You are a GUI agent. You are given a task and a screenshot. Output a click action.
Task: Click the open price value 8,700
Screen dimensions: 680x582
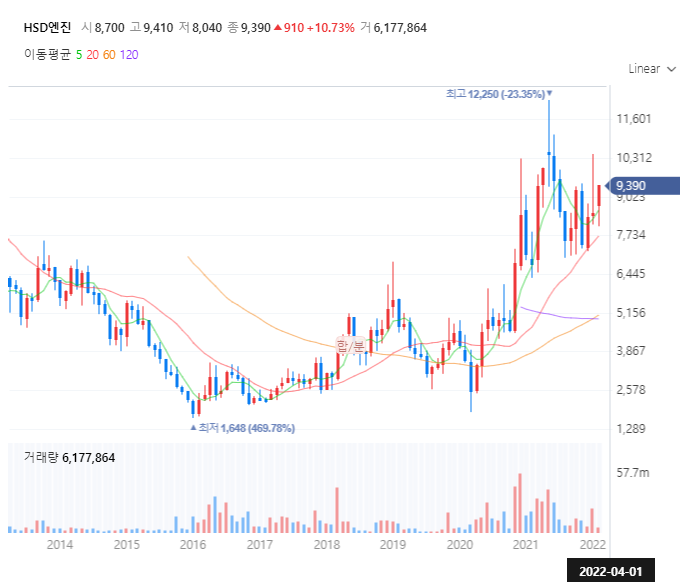pyautogui.click(x=110, y=28)
